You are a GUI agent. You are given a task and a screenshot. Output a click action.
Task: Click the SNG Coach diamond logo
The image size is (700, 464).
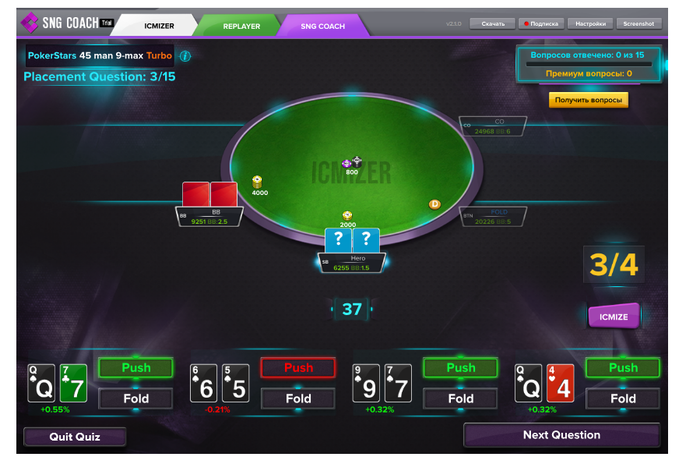[29, 23]
